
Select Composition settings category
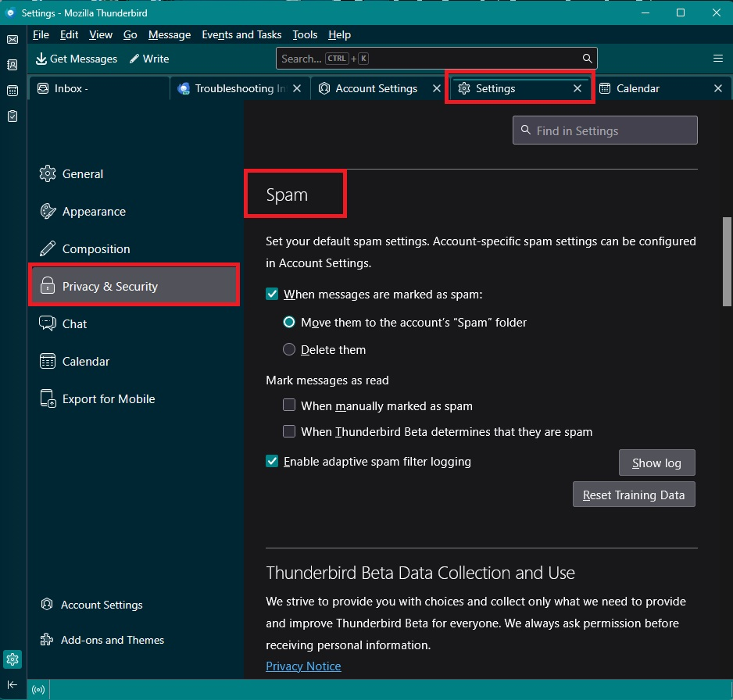[x=134, y=248]
